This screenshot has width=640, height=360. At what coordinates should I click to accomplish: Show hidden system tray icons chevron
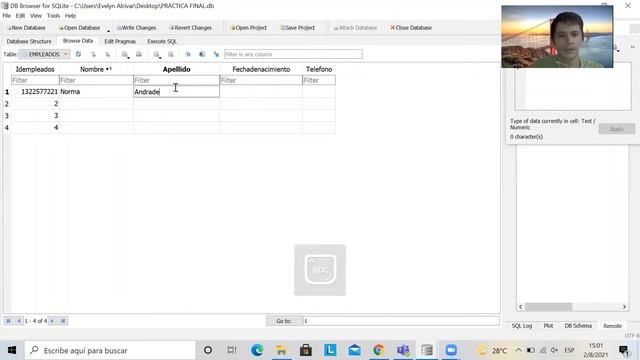(x=518, y=350)
